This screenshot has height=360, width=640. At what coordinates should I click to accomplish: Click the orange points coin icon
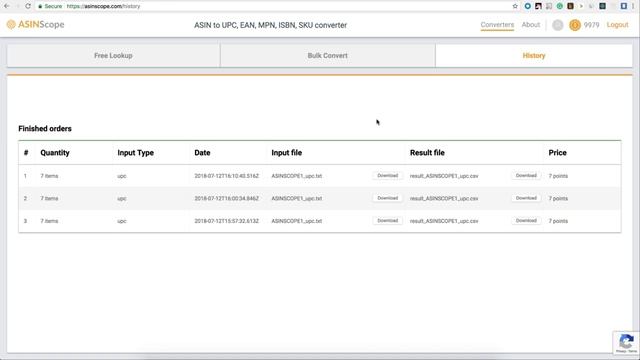[575, 25]
